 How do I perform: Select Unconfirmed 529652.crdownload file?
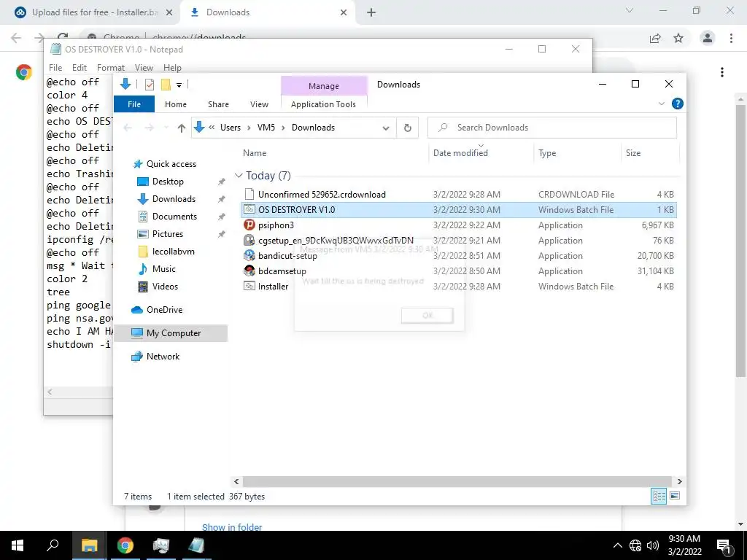[x=322, y=194]
